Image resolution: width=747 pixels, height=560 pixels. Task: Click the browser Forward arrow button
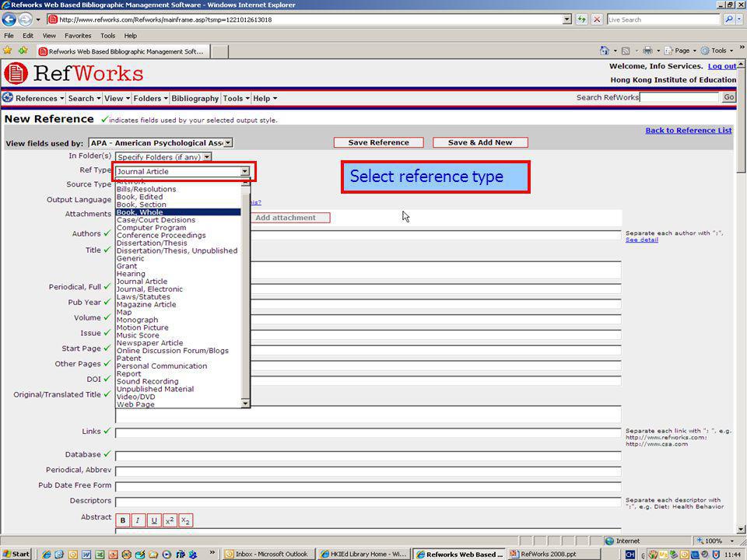pyautogui.click(x=25, y=19)
